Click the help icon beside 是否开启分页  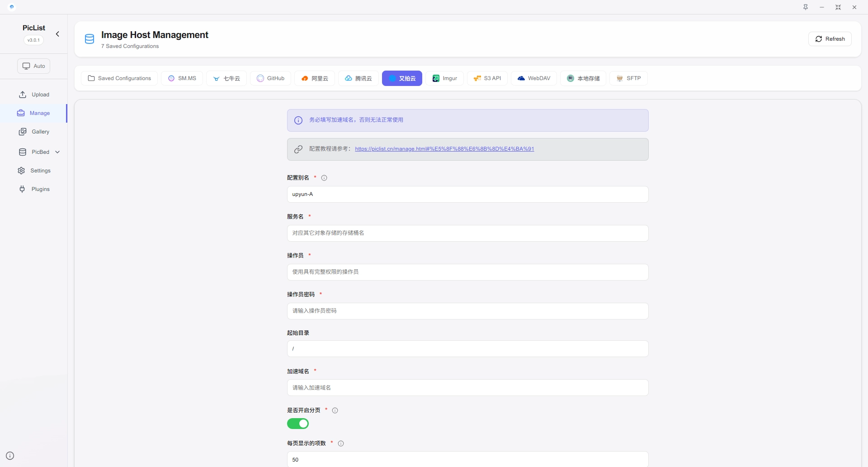tap(335, 410)
